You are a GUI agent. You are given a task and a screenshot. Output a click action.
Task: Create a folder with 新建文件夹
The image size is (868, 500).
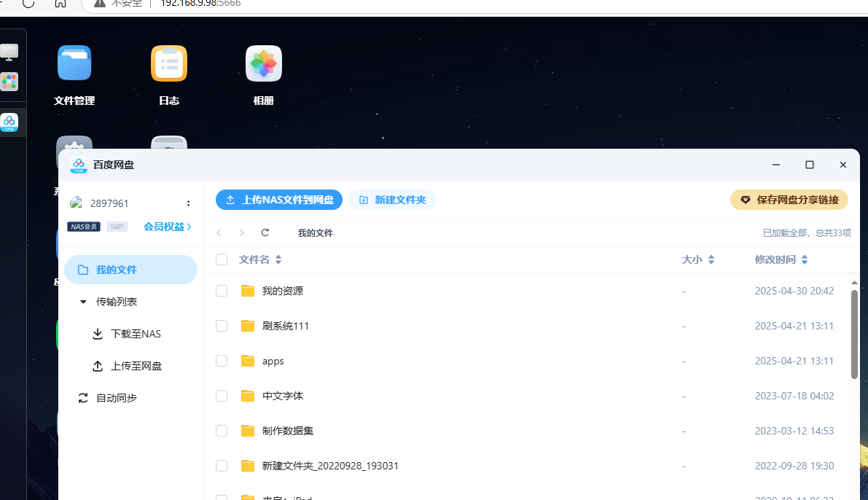click(392, 200)
